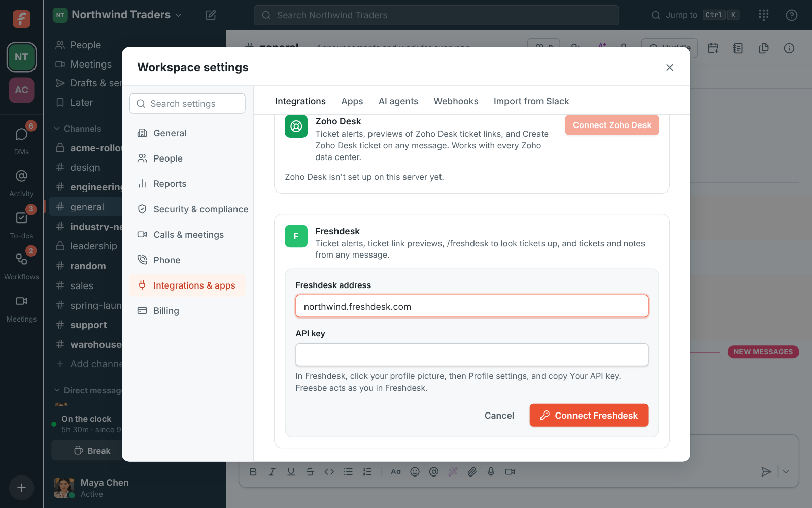Image resolution: width=812 pixels, height=508 pixels.
Task: Click Connect Zoho Desk button
Action: click(612, 125)
